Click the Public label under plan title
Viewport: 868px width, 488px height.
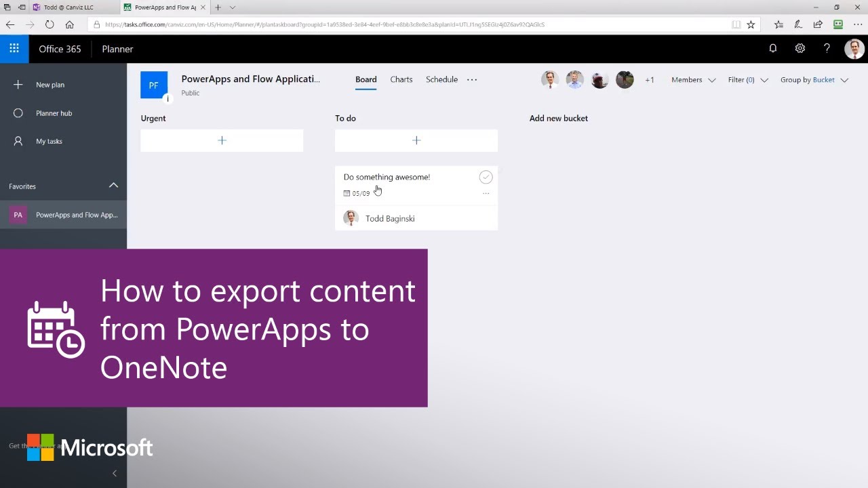click(191, 93)
